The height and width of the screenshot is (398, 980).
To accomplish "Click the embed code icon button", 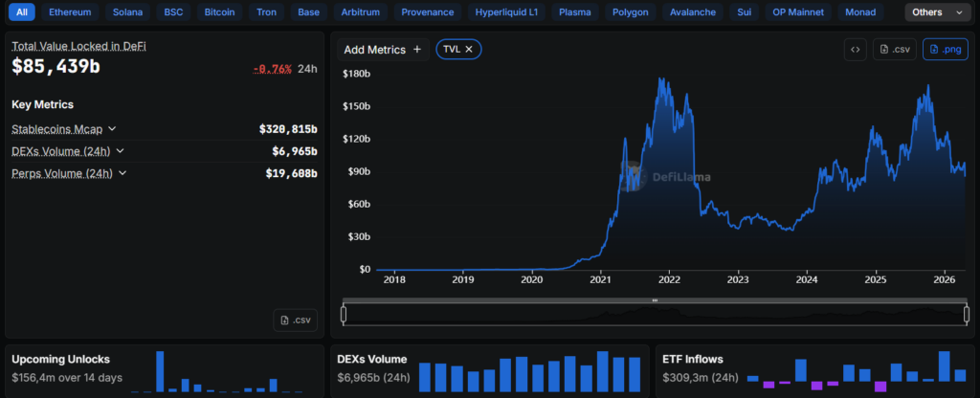I will 855,50.
